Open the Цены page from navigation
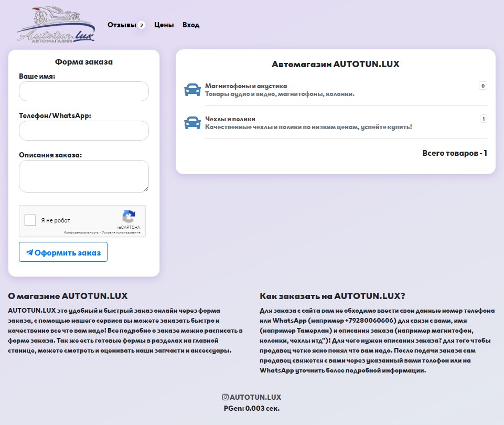This screenshot has height=425, width=504. point(164,25)
